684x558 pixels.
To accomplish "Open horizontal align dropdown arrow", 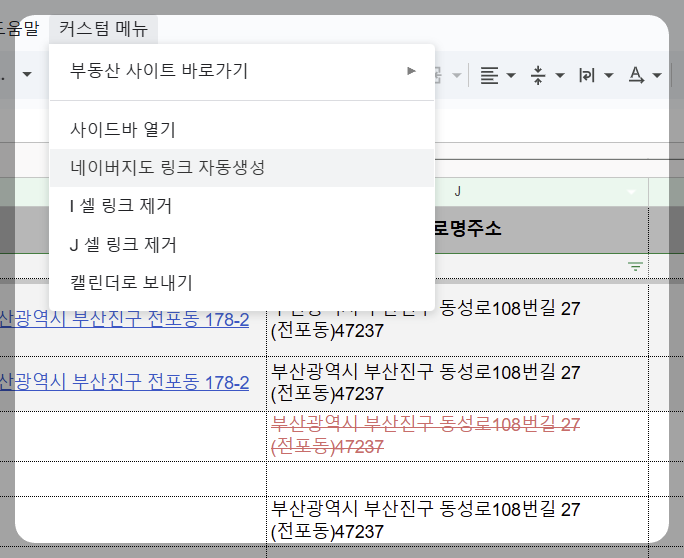I will [x=511, y=75].
